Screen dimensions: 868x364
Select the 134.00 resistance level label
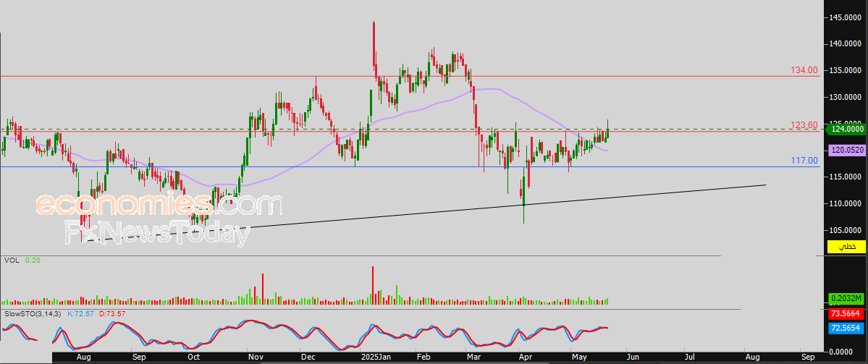tap(804, 70)
